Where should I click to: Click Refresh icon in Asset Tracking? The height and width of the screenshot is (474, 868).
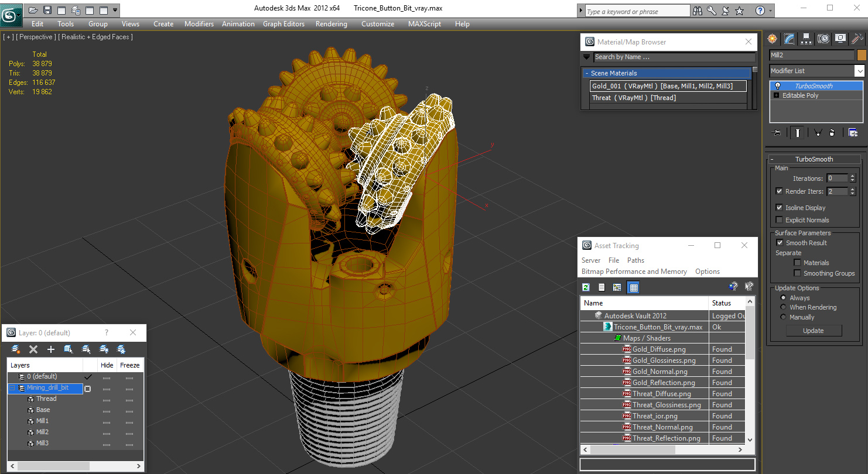coord(586,287)
